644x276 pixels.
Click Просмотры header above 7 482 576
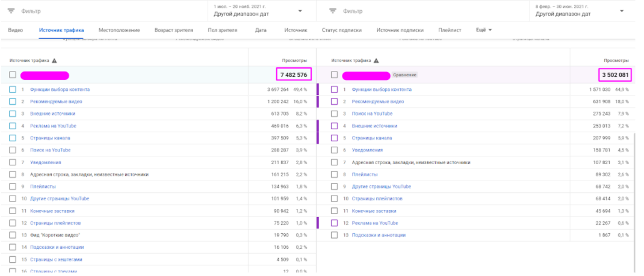[294, 61]
